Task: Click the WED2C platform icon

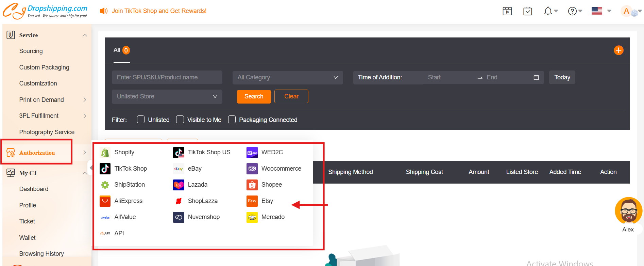Action: click(252, 152)
